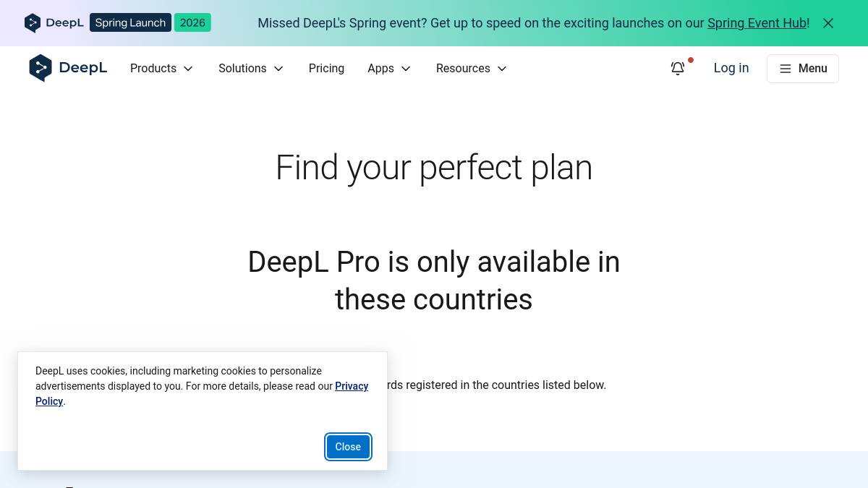Open the notifications bell
Screen dimensions: 868x488
pyautogui.click(x=678, y=68)
